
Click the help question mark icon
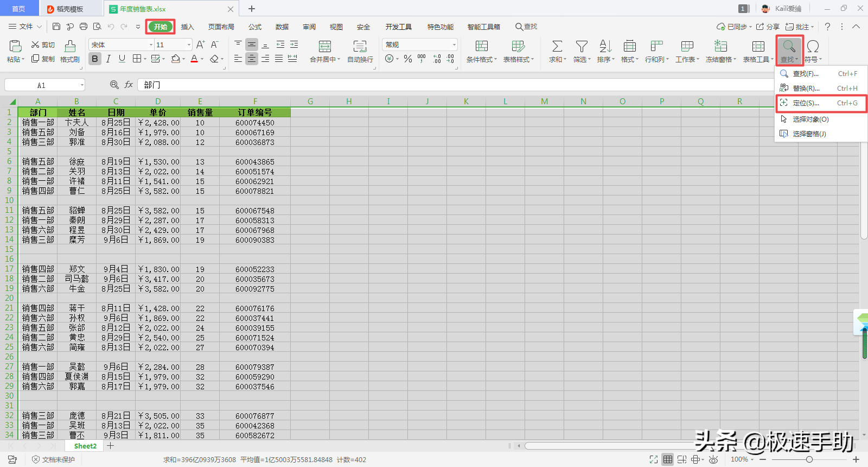[827, 26]
